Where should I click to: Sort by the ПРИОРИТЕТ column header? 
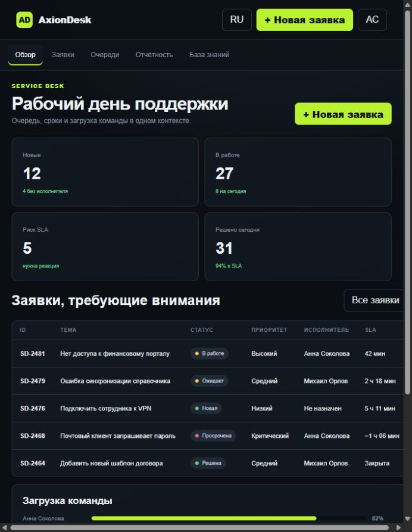click(x=269, y=330)
